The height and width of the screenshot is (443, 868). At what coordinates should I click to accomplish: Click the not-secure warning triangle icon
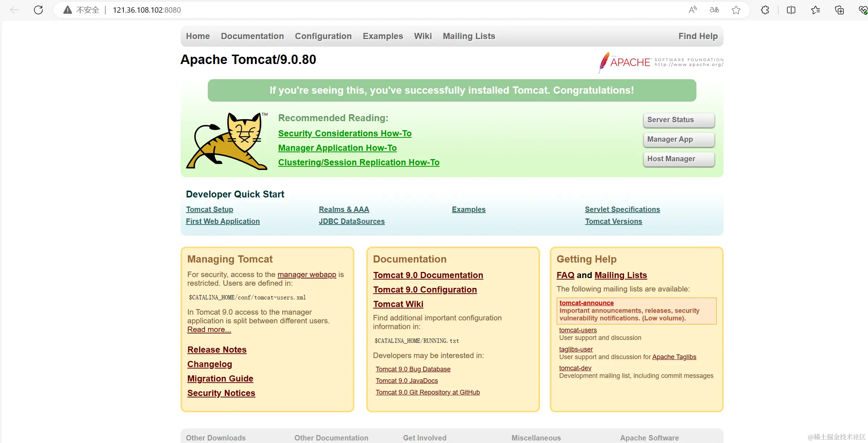pyautogui.click(x=68, y=10)
